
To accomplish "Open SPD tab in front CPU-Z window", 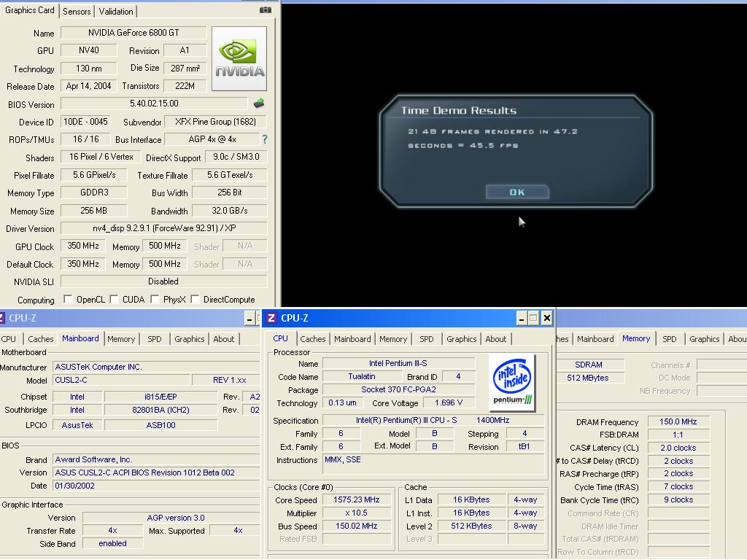I will [x=426, y=339].
